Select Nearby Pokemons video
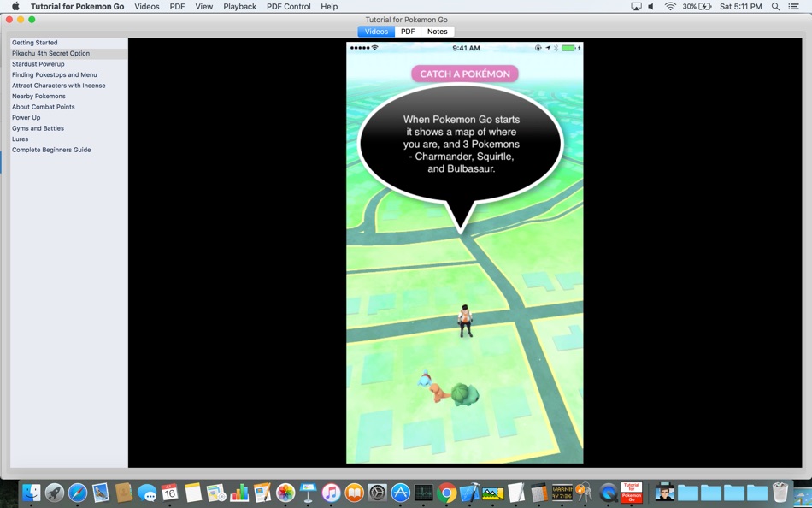The height and width of the screenshot is (508, 812). click(69, 97)
